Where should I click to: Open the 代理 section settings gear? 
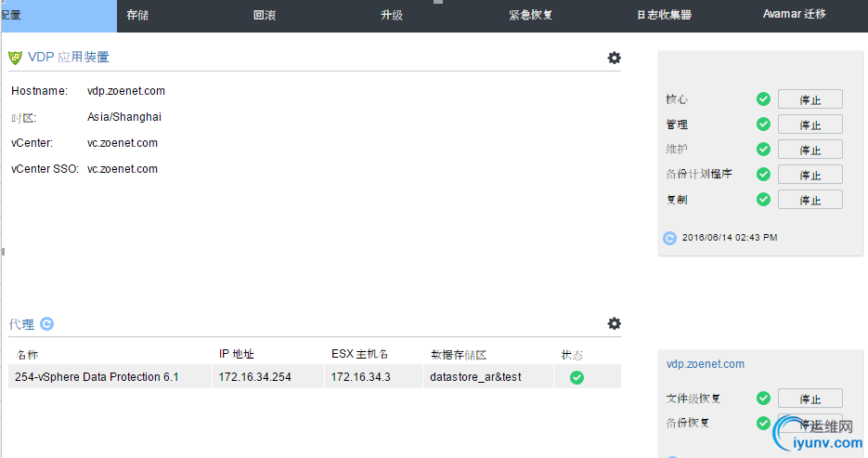point(614,323)
